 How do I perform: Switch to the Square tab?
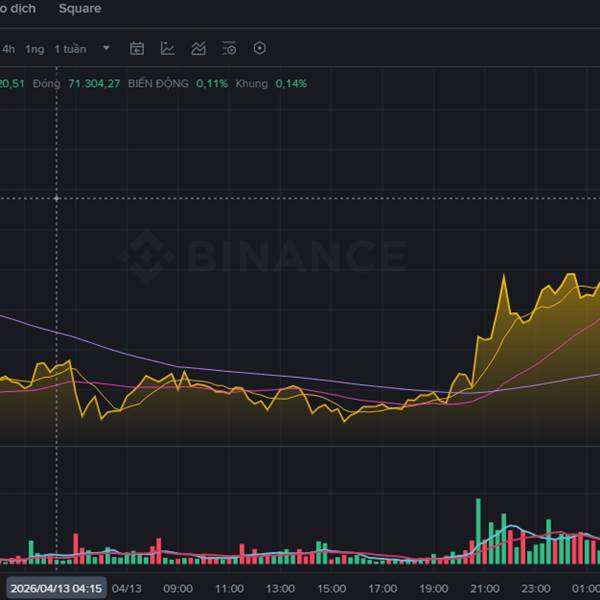point(80,8)
